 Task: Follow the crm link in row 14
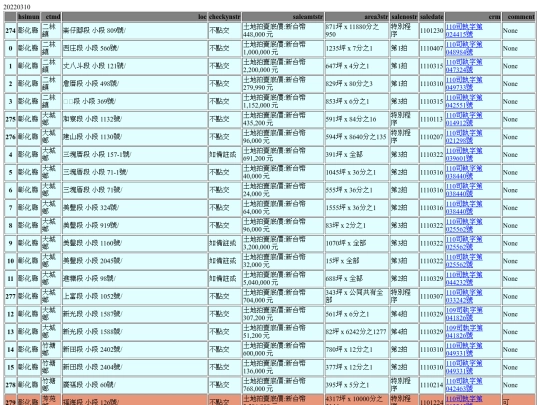click(464, 350)
